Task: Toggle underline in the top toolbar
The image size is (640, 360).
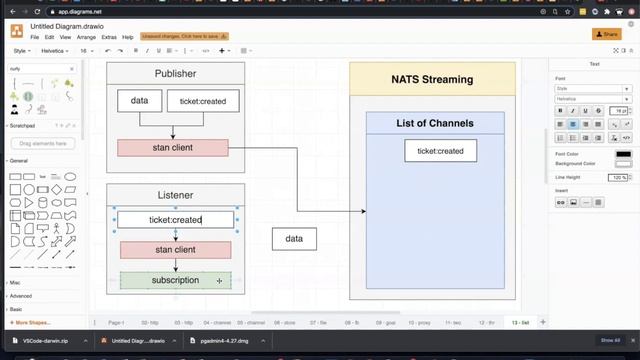Action: (159, 51)
